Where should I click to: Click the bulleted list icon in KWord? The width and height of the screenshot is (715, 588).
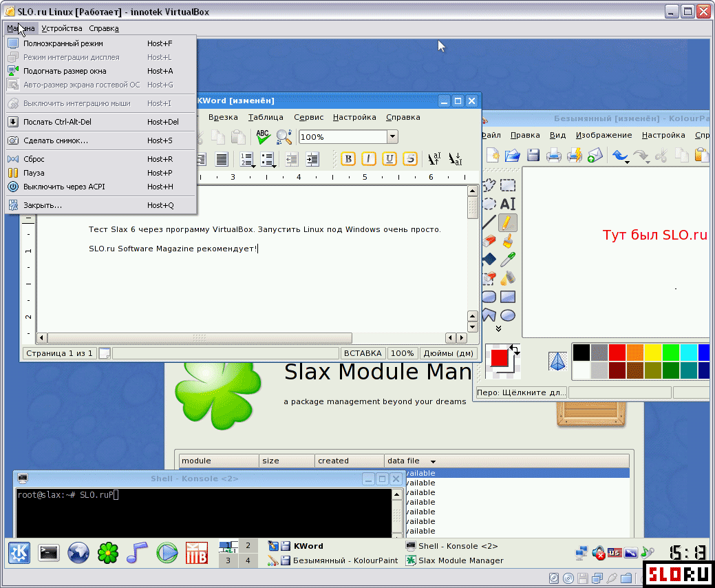(x=268, y=159)
